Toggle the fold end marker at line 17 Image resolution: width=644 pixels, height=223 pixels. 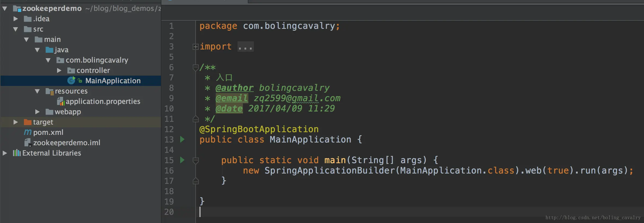(x=195, y=181)
